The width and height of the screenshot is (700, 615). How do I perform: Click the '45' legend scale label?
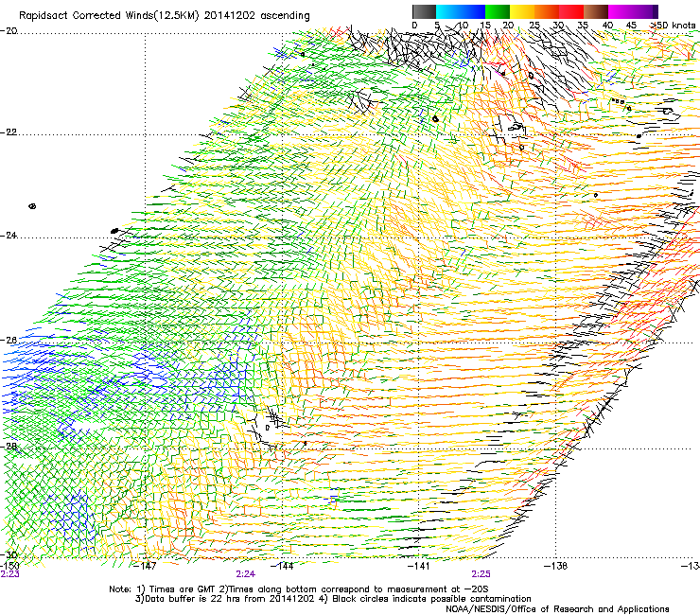[631, 26]
